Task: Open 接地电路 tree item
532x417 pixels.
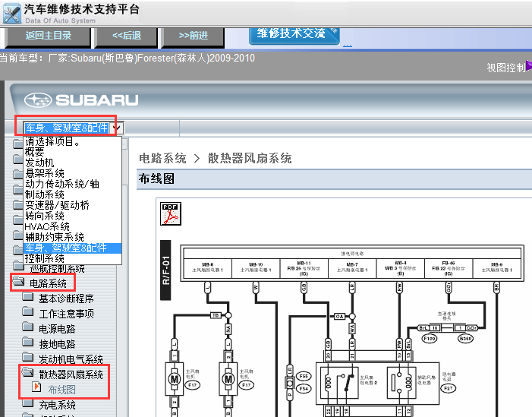Action: (x=57, y=344)
